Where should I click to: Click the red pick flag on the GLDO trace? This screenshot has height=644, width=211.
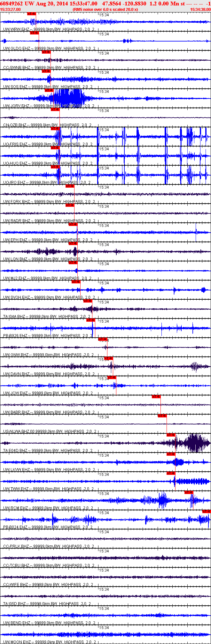(x=35, y=33)
